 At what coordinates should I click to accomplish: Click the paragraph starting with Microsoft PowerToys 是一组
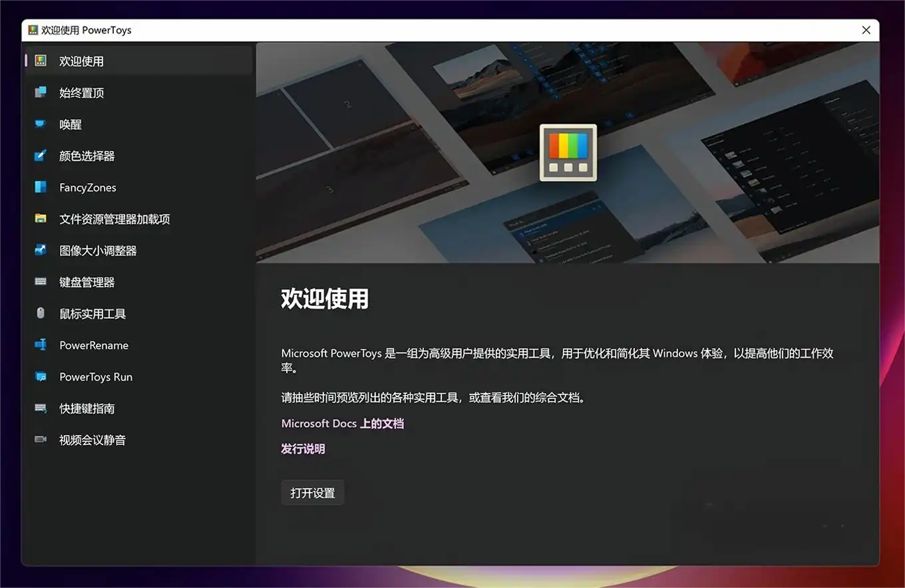coord(558,361)
